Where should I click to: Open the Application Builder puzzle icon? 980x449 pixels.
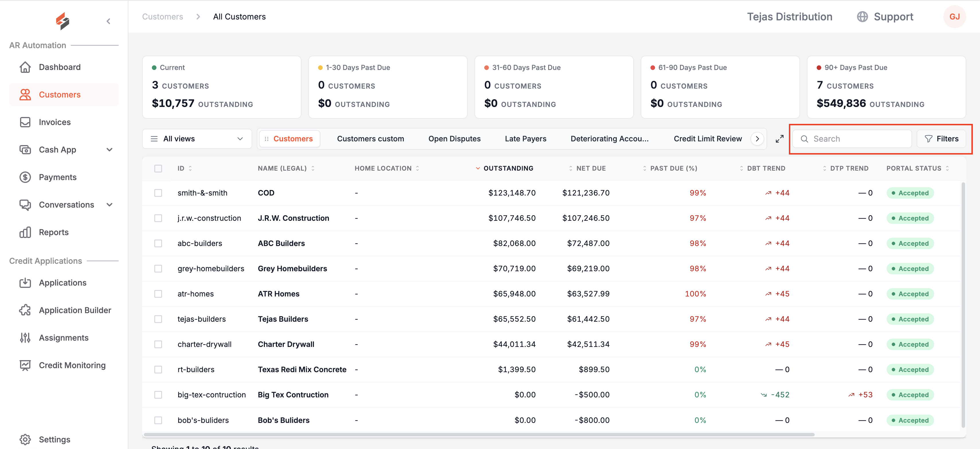pos(25,310)
